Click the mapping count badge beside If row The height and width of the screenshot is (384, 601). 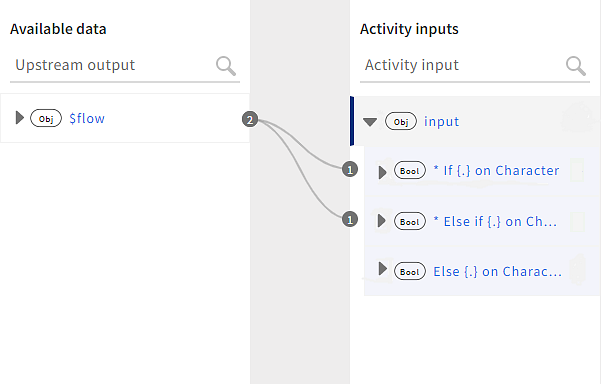point(350,169)
